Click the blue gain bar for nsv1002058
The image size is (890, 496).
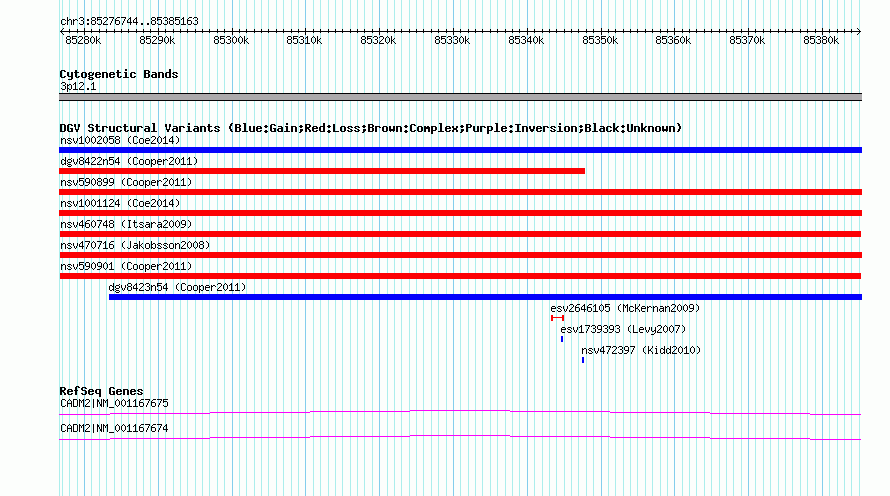pyautogui.click(x=460, y=150)
